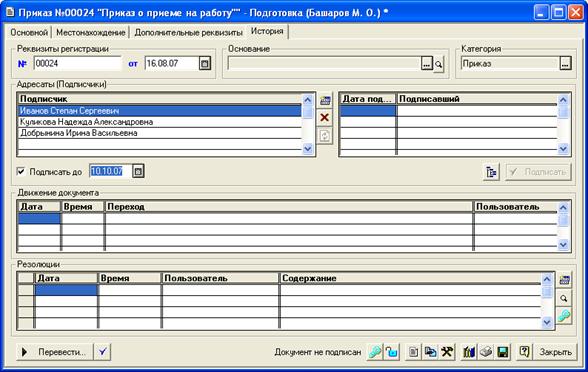
Task: Open calendar picker for Подписать до date
Action: tap(138, 171)
